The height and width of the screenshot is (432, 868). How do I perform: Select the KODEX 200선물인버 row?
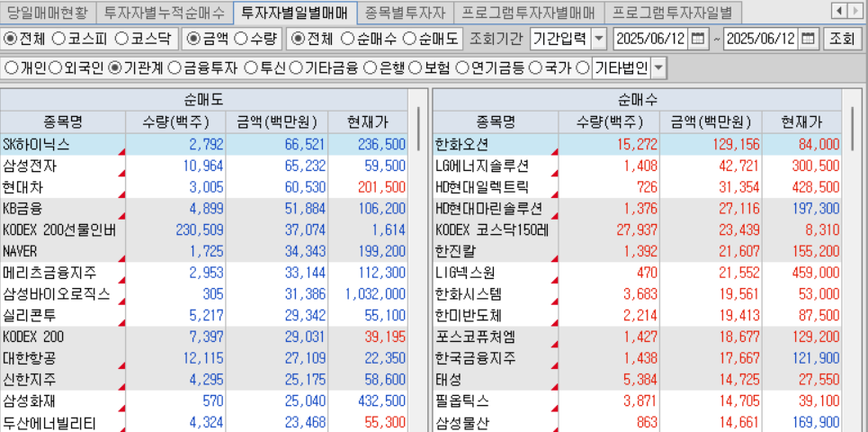203,229
